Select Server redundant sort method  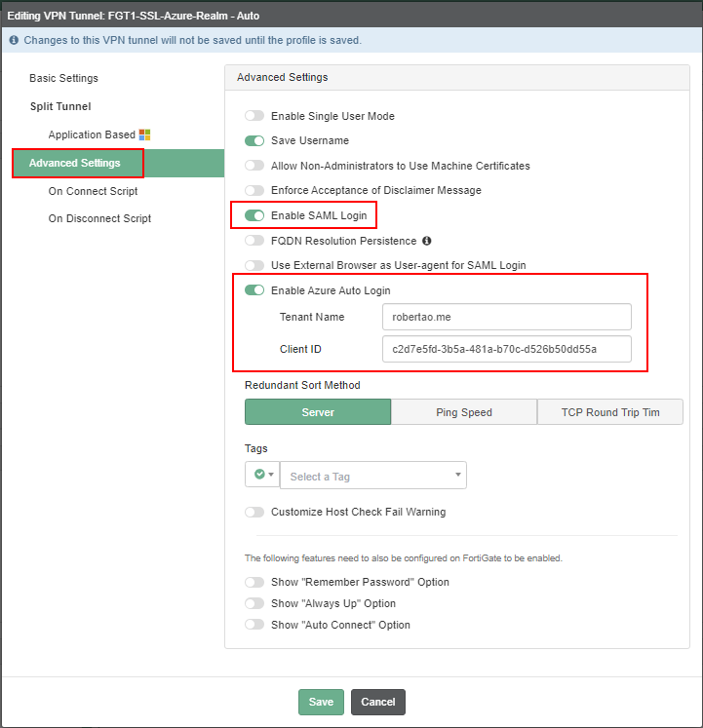(318, 412)
